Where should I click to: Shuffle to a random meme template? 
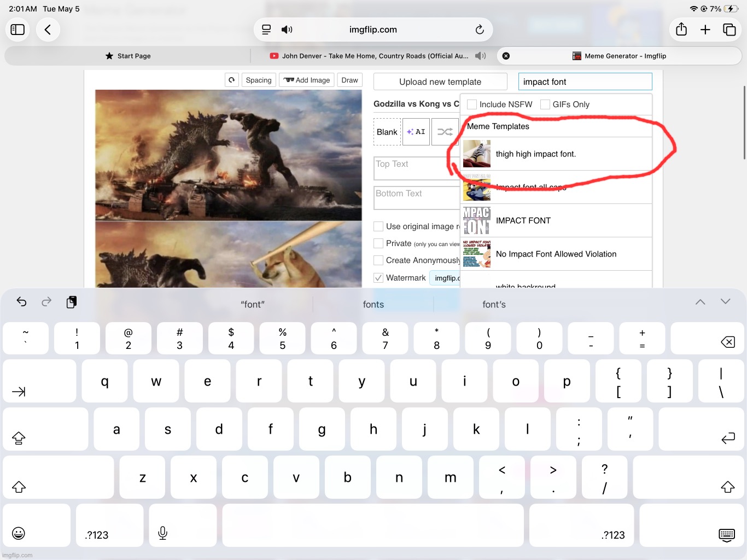tap(445, 132)
